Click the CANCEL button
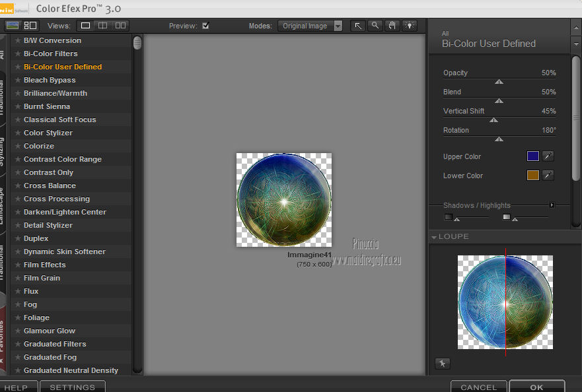Viewport: 582px width, 392px height. click(x=479, y=386)
